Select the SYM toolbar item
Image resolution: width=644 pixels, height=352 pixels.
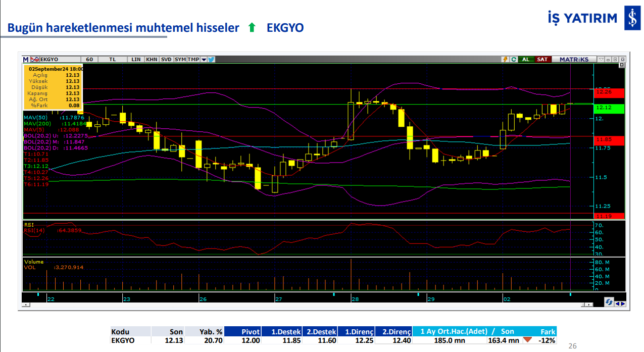click(180, 59)
